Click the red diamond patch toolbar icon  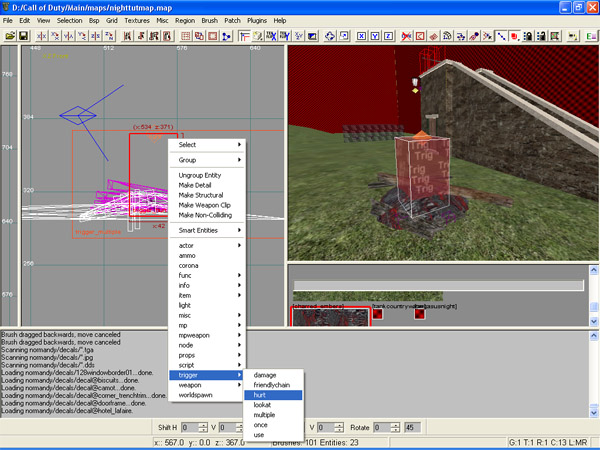433,36
